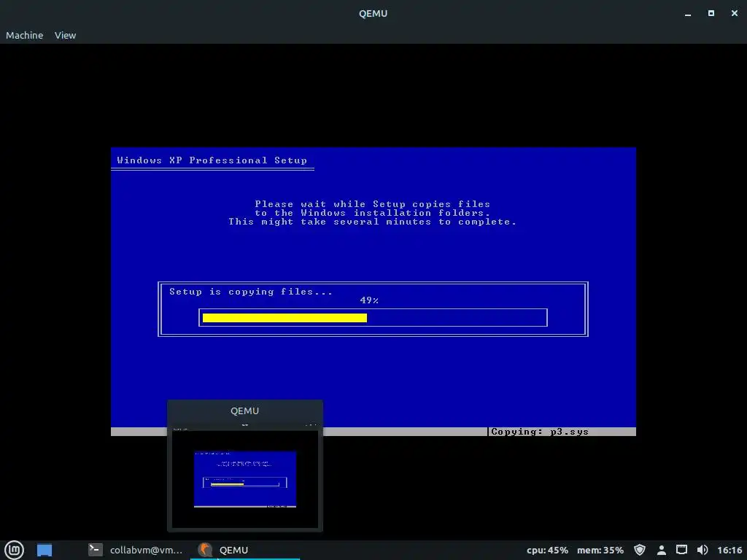Image resolution: width=747 pixels, height=560 pixels.
Task: Select the QEMU window preview thumbnail
Action: point(245,478)
